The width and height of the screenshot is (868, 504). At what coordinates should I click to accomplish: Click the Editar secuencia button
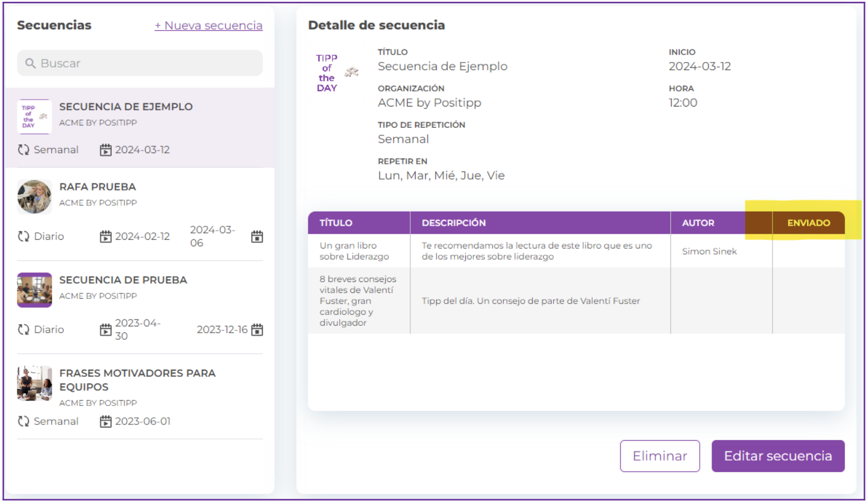coord(778,456)
